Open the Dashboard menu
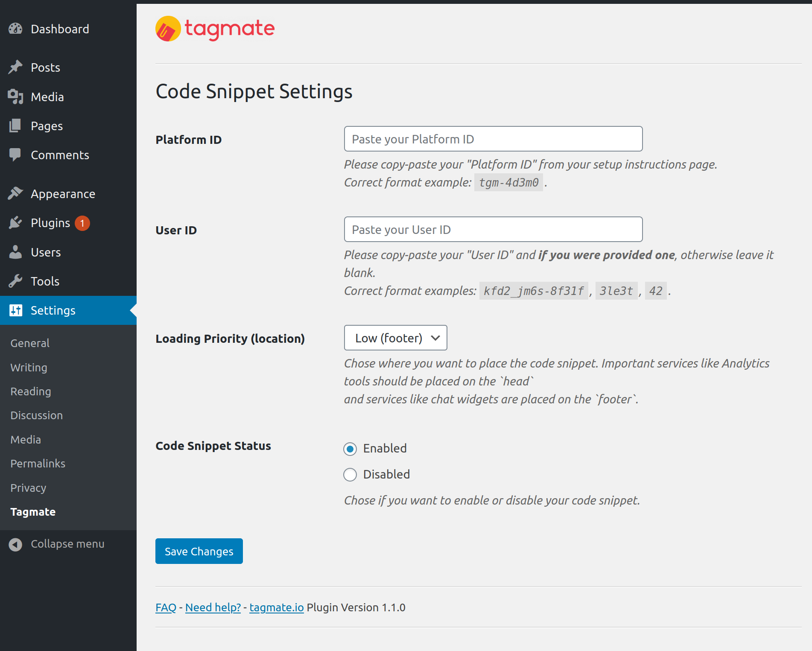Screen dimensions: 812x651 pos(68,29)
